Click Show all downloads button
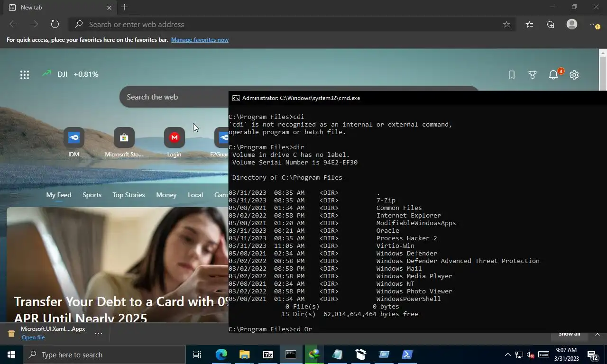The height and width of the screenshot is (364, 607). (x=569, y=335)
